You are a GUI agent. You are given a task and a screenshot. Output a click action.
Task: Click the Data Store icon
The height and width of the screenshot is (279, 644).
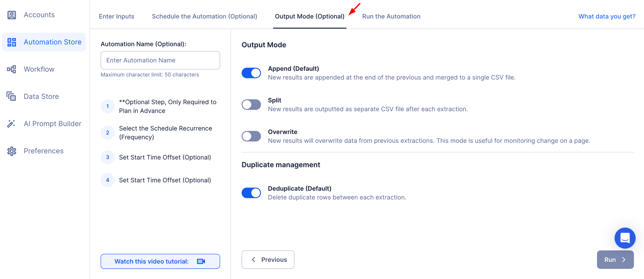[x=11, y=97]
